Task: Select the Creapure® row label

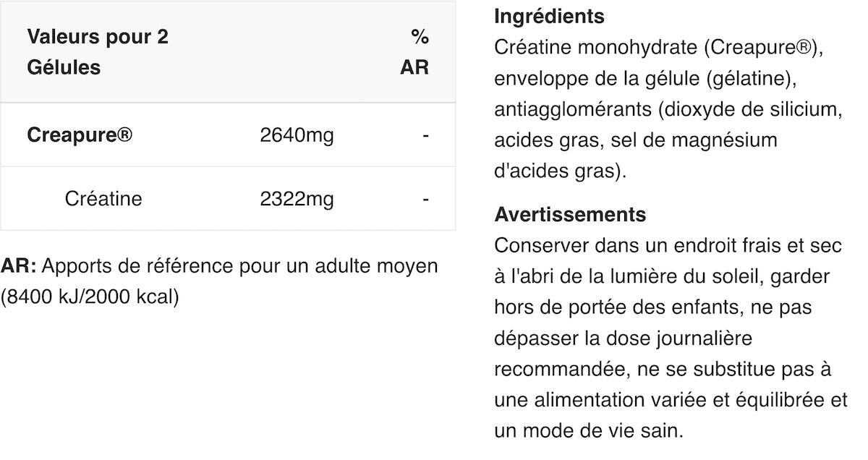Action: pos(80,135)
